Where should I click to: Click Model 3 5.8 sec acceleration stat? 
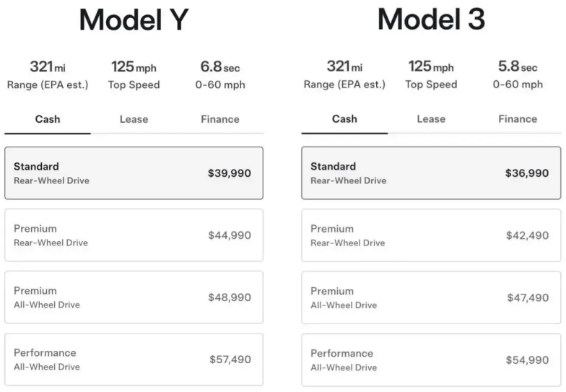pyautogui.click(x=518, y=75)
